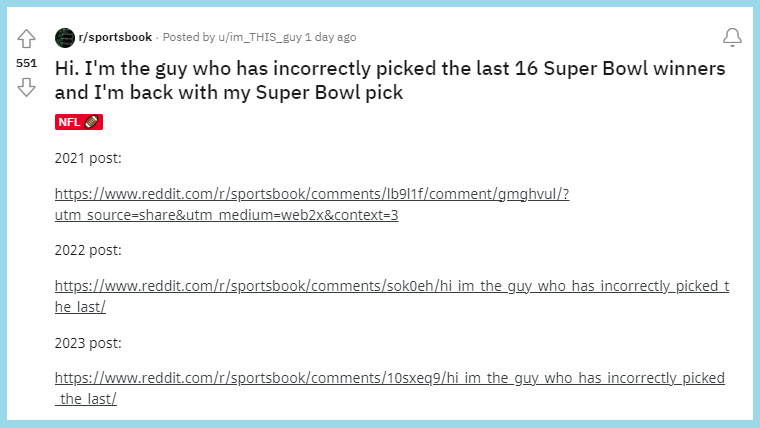Click the football emoji in the flair
The height and width of the screenshot is (428, 760).
pos(92,122)
